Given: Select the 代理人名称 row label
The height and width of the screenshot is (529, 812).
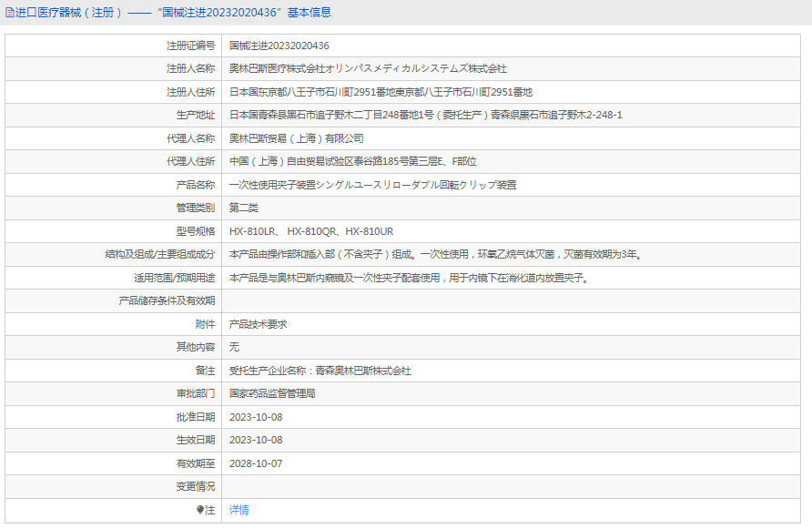Looking at the screenshot, I should pyautogui.click(x=190, y=138).
